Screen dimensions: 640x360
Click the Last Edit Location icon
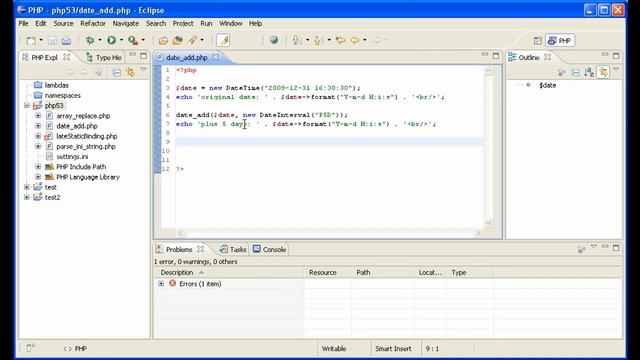[340, 40]
